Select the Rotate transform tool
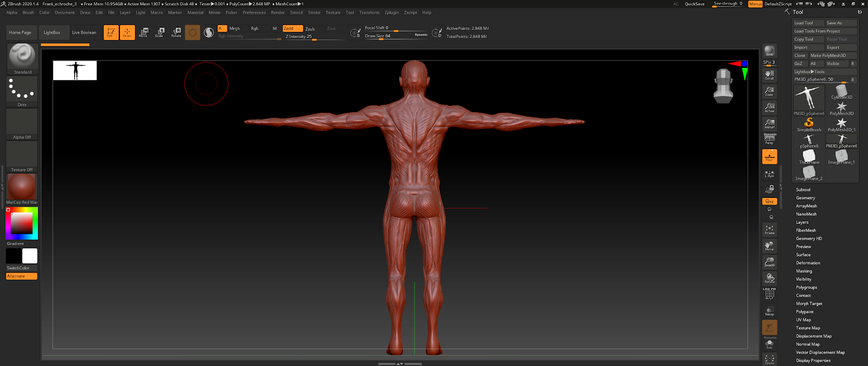This screenshot has height=366, width=868. (x=176, y=33)
